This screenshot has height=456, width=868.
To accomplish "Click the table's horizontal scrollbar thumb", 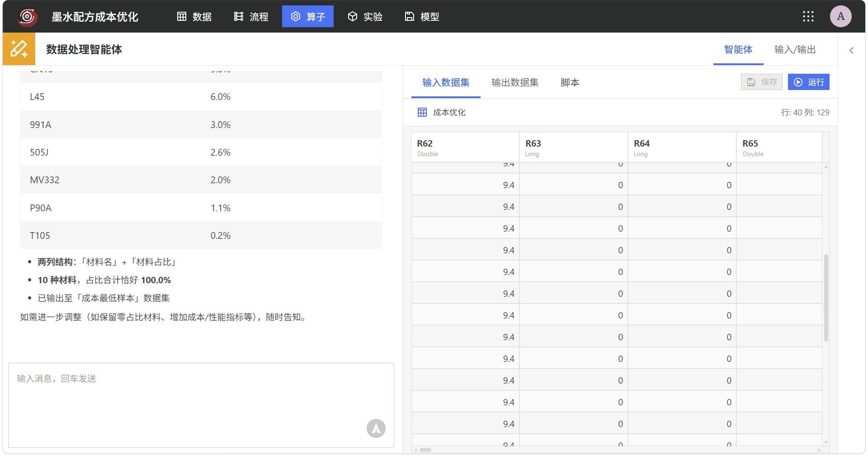I will 425,450.
